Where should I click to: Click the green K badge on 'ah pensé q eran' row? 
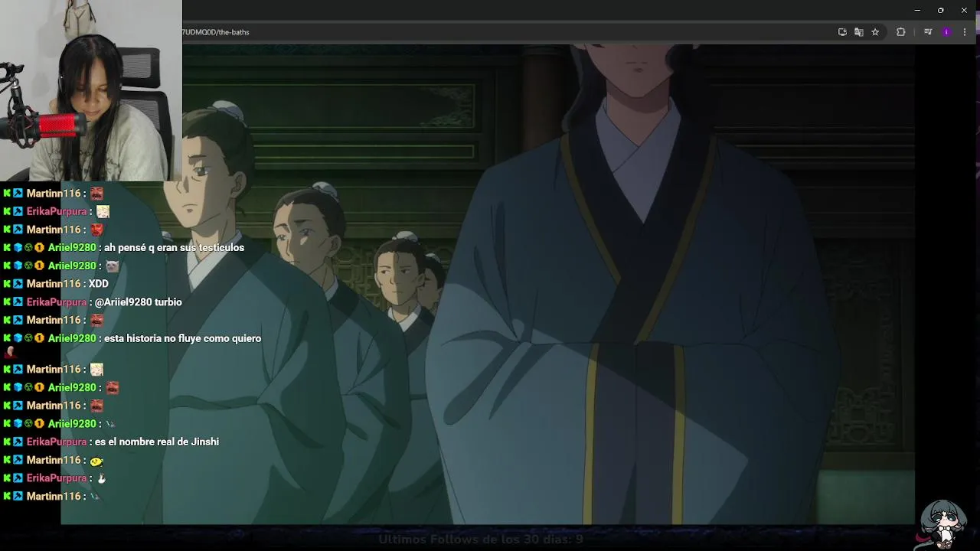click(x=7, y=248)
